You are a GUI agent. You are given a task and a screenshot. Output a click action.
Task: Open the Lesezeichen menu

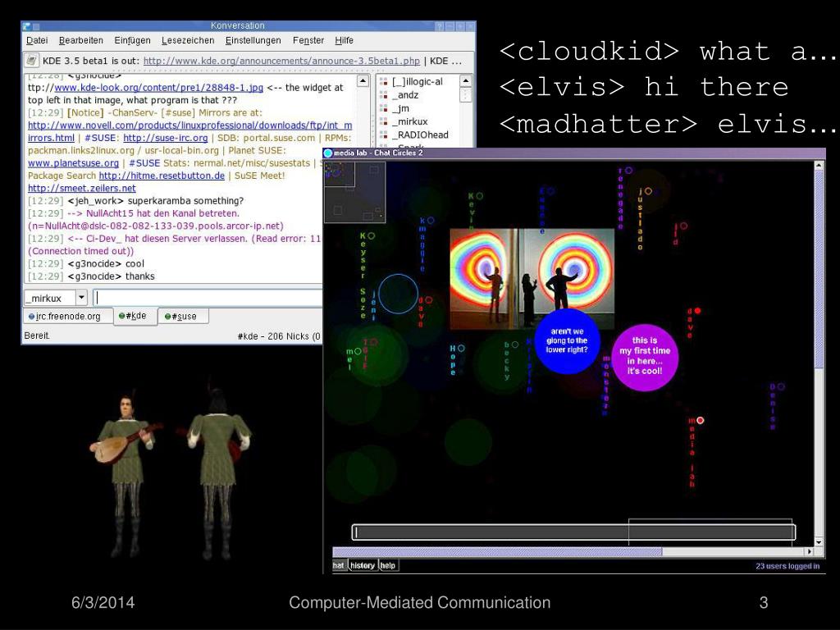(x=188, y=41)
